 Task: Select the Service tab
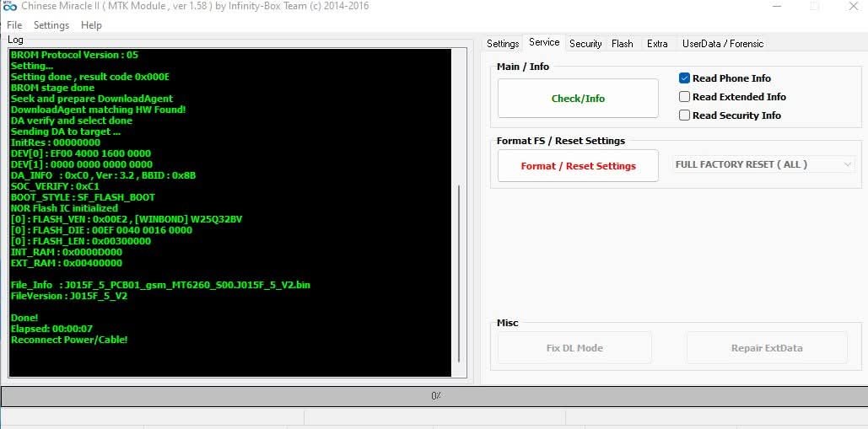pyautogui.click(x=544, y=43)
